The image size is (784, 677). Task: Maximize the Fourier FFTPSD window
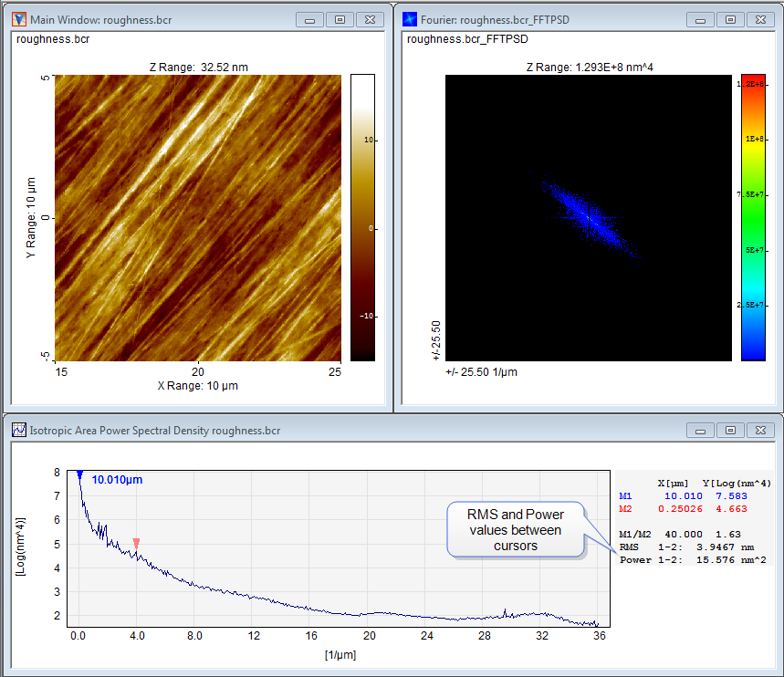tap(730, 20)
